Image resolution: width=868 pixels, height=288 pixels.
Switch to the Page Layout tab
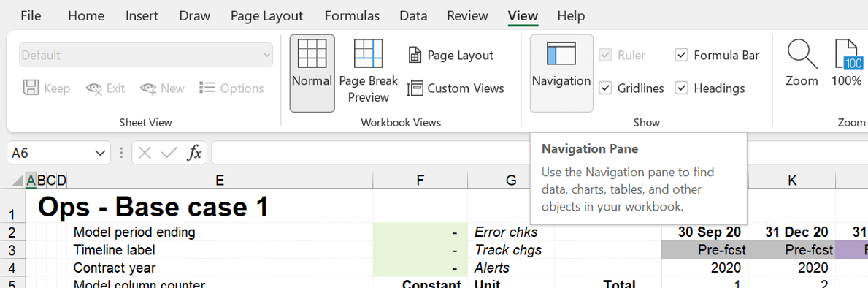click(x=266, y=16)
